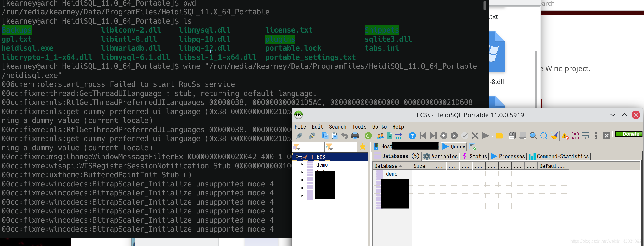Viewport: 644px width, 246px height.
Task: Collapse the T_ECS session tree node
Action: pos(297,157)
